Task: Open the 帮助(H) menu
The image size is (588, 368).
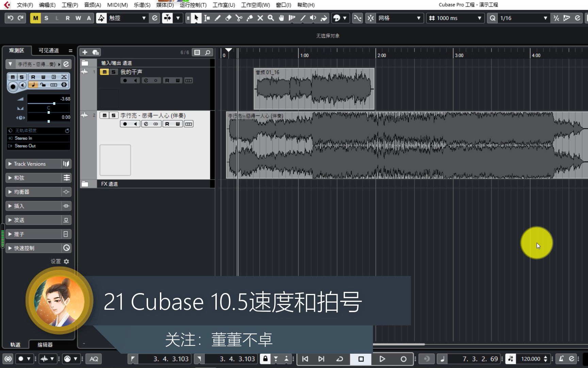Action: 306,5
